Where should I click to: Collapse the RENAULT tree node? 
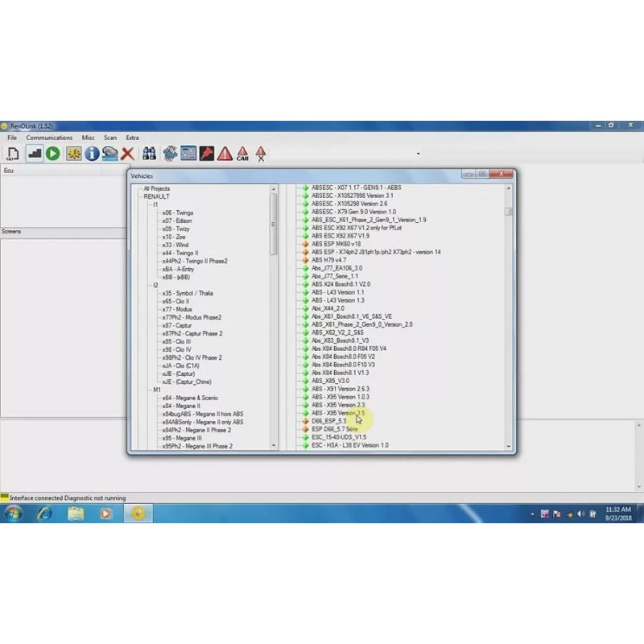click(x=139, y=196)
